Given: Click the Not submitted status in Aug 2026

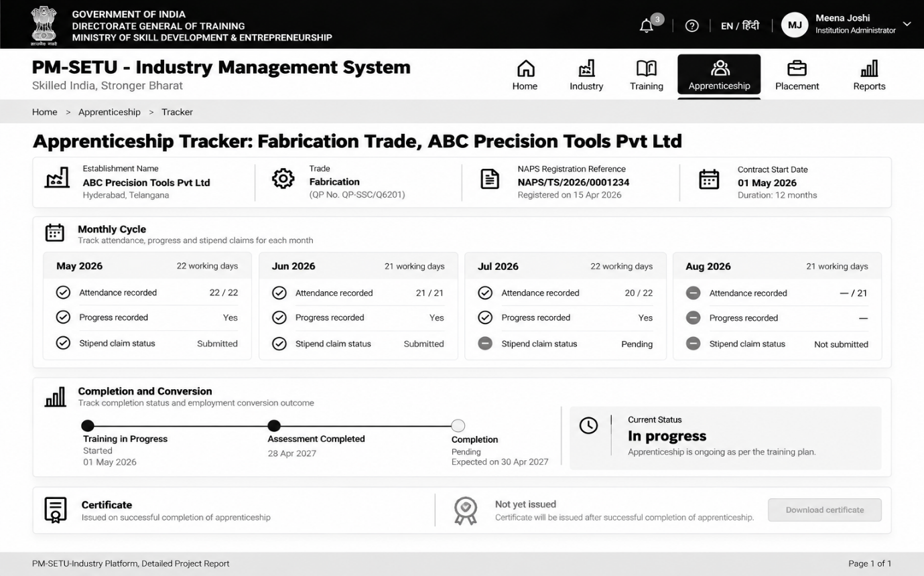Looking at the screenshot, I should [x=841, y=344].
